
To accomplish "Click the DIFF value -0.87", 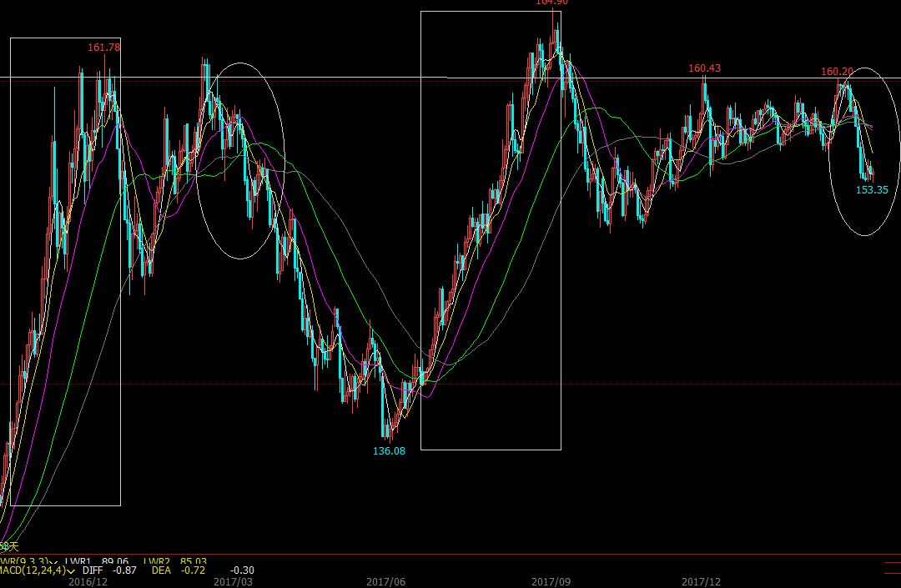I will click(x=127, y=570).
